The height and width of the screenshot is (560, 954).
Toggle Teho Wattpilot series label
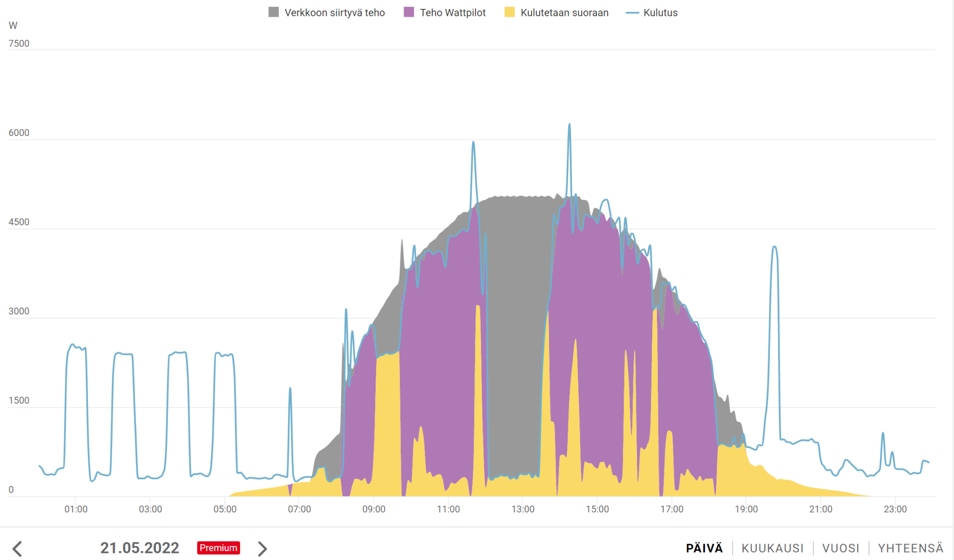453,12
